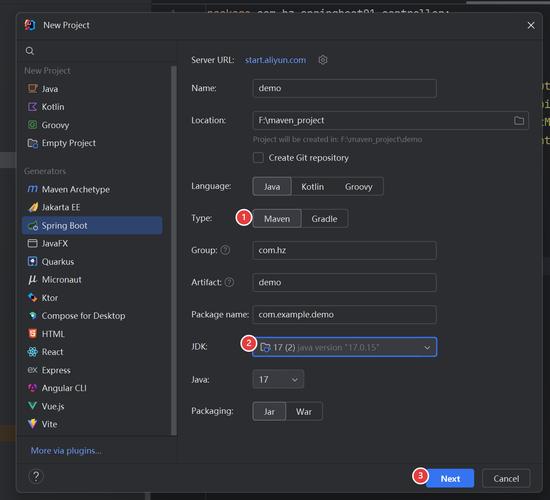Click the Name input field

(344, 88)
